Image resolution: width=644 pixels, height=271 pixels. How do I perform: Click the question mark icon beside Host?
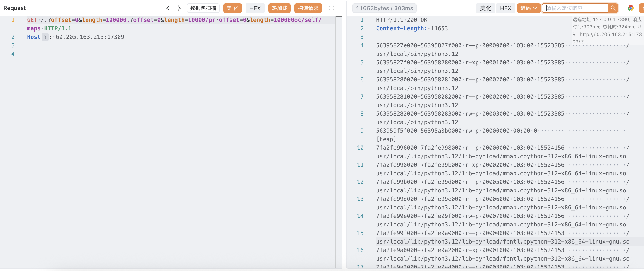[45, 37]
